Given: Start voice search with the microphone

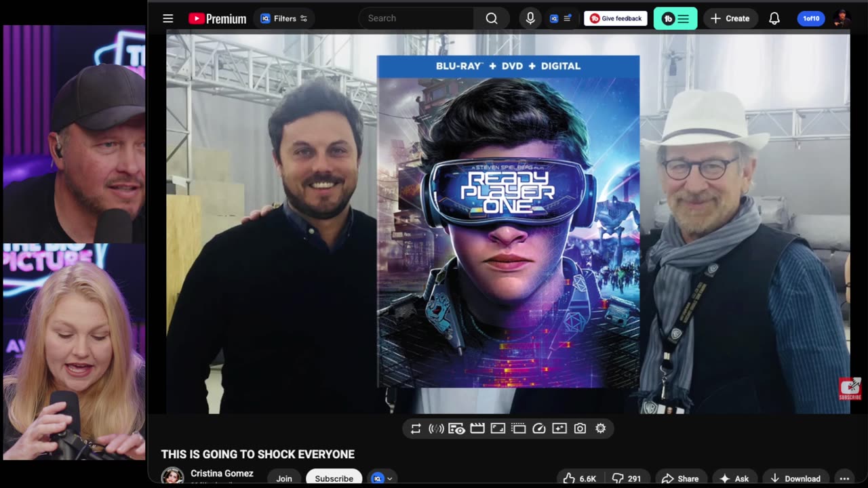Looking at the screenshot, I should [x=530, y=18].
